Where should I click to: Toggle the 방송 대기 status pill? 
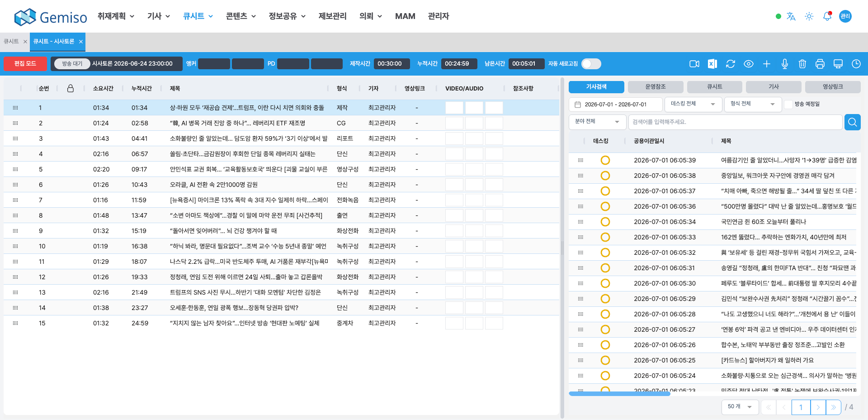[72, 64]
